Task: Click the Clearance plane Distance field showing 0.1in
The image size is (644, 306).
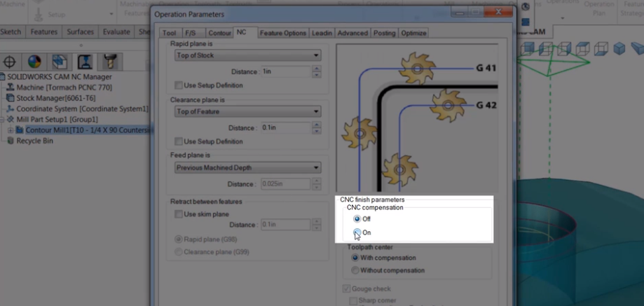Action: click(x=286, y=127)
